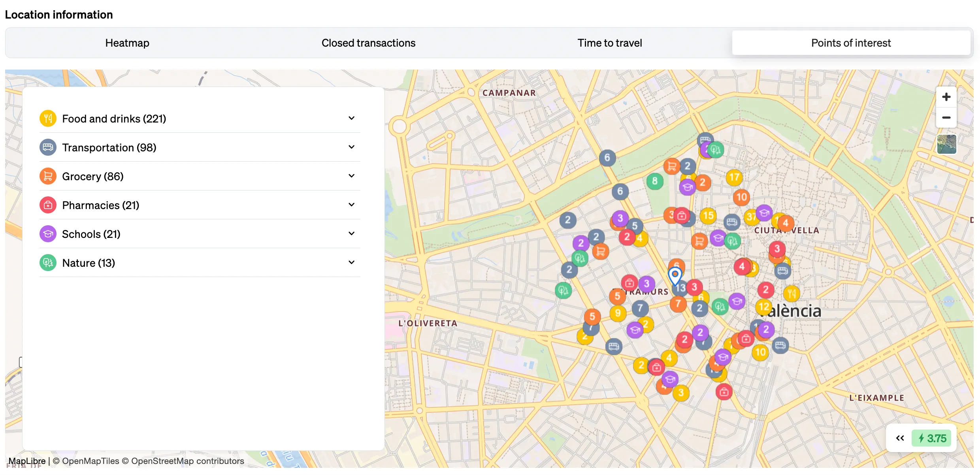This screenshot has height=475, width=980.
Task: Switch to the Heatmap tab
Action: point(127,43)
